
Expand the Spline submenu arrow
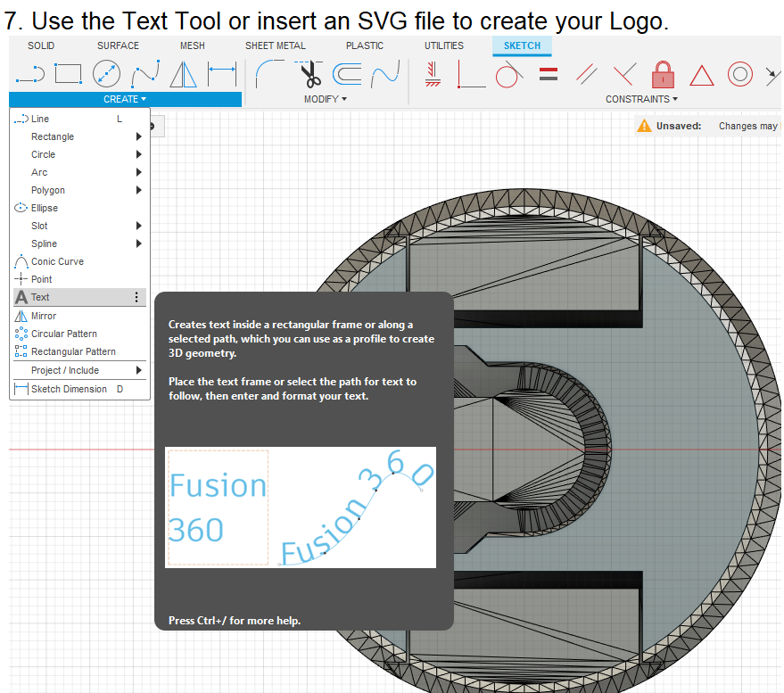pos(139,243)
